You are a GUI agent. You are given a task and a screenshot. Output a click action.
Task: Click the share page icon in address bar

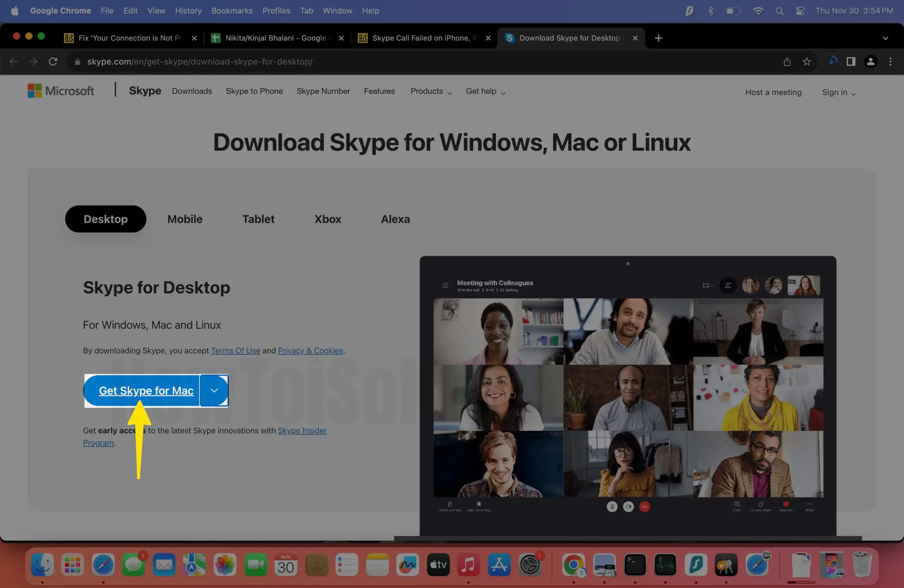coord(787,61)
